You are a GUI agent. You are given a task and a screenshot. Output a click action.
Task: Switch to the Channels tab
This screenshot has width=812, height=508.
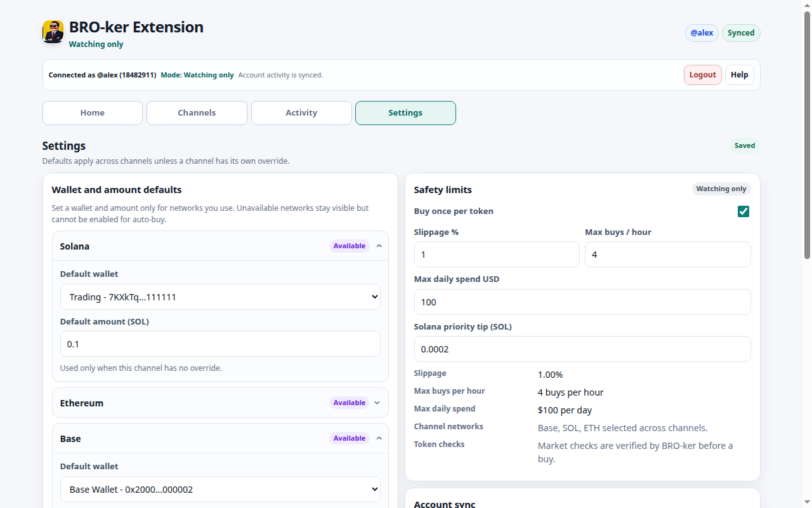coord(197,113)
